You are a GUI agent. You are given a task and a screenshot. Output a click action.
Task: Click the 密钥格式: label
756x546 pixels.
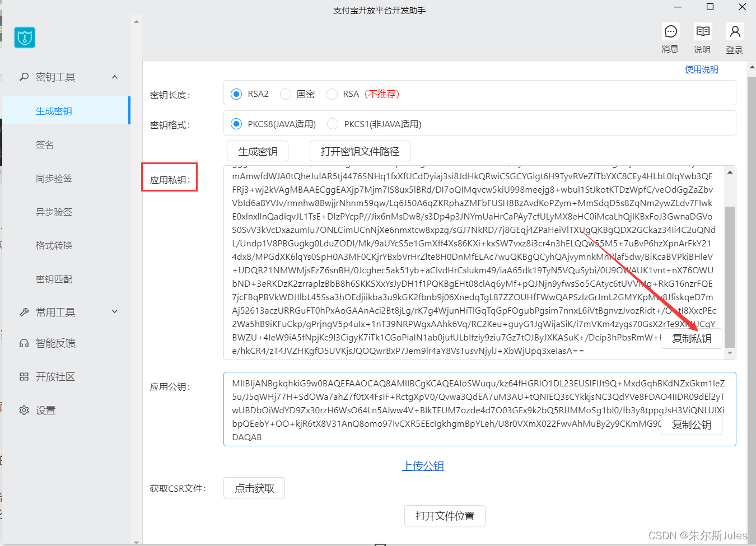170,125
